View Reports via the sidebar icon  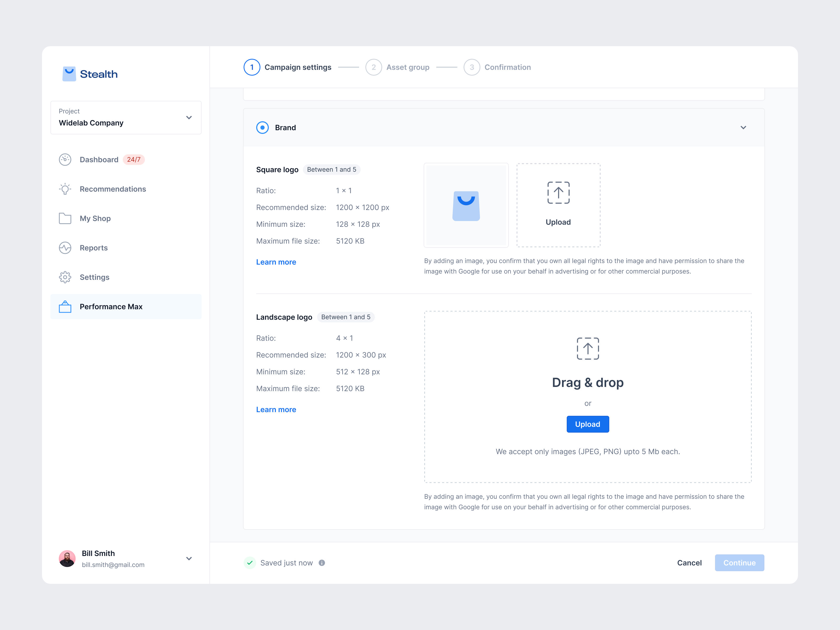[65, 248]
